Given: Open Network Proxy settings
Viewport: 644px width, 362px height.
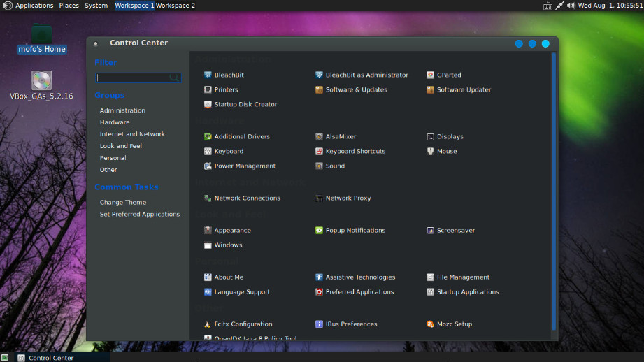Looking at the screenshot, I should point(343,198).
